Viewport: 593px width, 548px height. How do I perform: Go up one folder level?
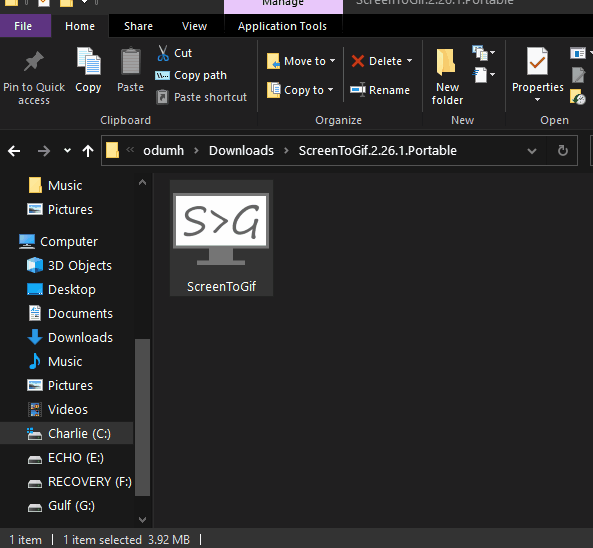click(88, 151)
